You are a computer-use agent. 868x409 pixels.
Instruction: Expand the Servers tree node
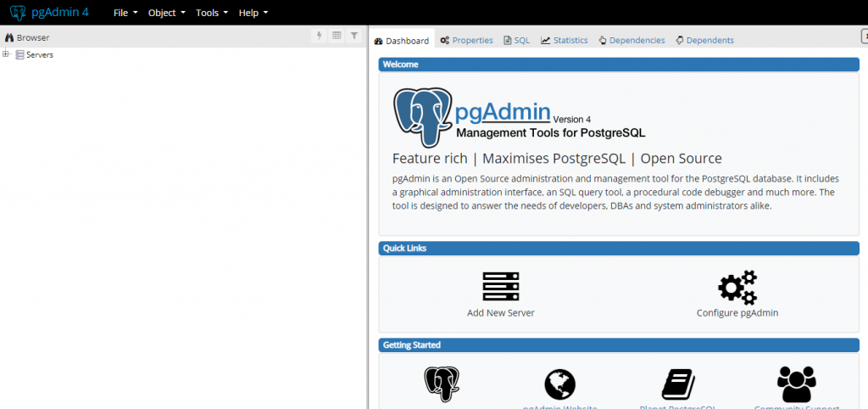tap(6, 53)
